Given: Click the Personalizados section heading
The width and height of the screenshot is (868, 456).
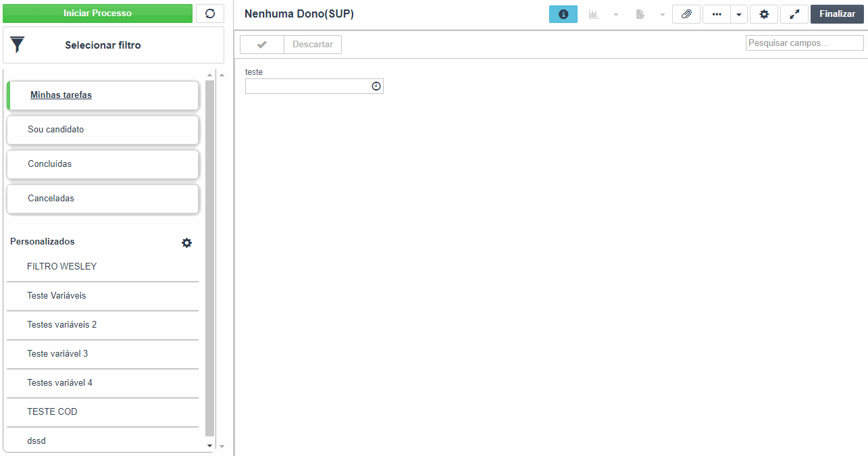Looking at the screenshot, I should [43, 242].
